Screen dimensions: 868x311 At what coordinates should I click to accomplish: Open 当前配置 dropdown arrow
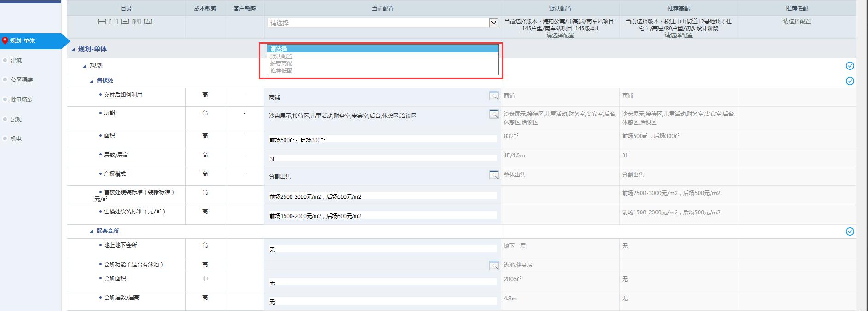pyautogui.click(x=494, y=23)
